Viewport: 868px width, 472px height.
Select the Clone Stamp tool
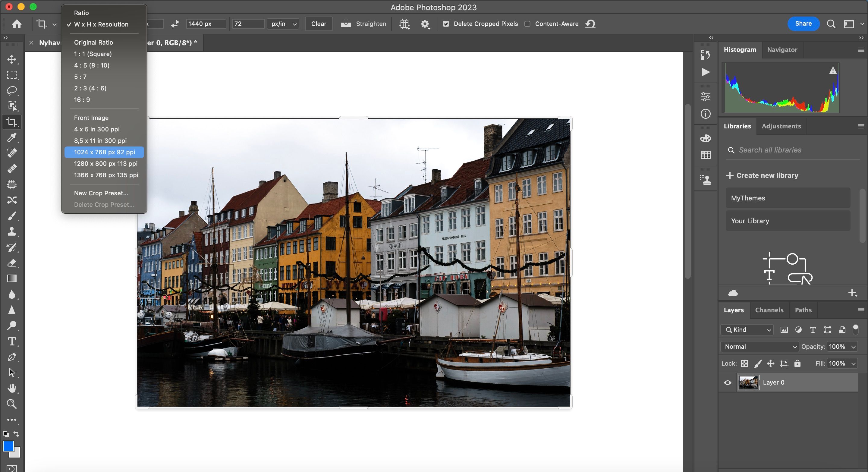[x=12, y=231]
